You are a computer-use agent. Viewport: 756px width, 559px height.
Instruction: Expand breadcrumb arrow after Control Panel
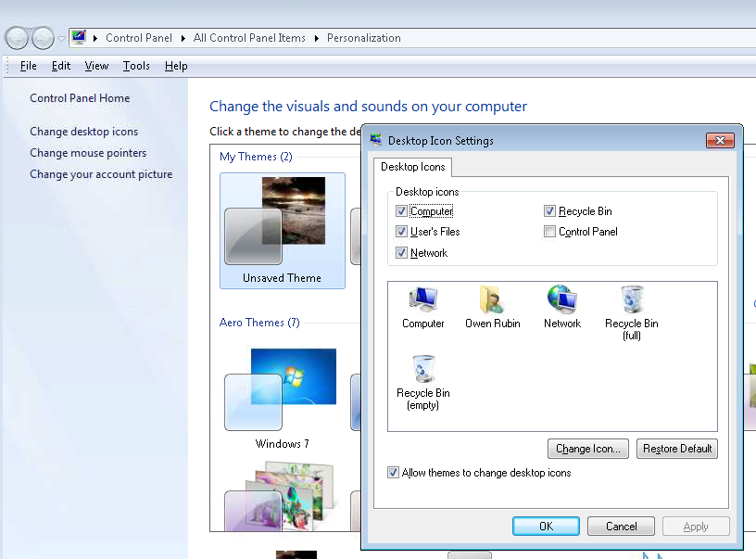(x=183, y=38)
